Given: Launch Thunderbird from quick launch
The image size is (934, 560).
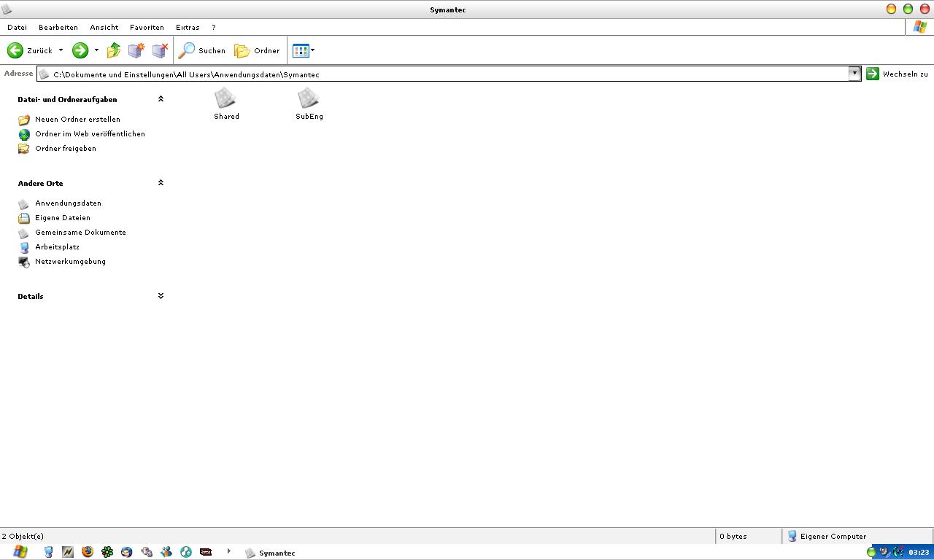Looking at the screenshot, I should pos(127,552).
